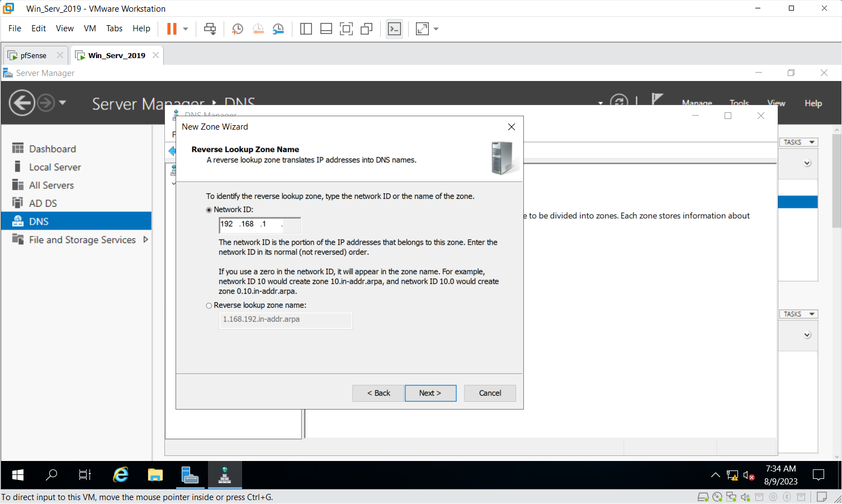The height and width of the screenshot is (504, 842).
Task: Click the Send Ctrl+Alt+Del toolbar icon
Action: coord(210,28)
